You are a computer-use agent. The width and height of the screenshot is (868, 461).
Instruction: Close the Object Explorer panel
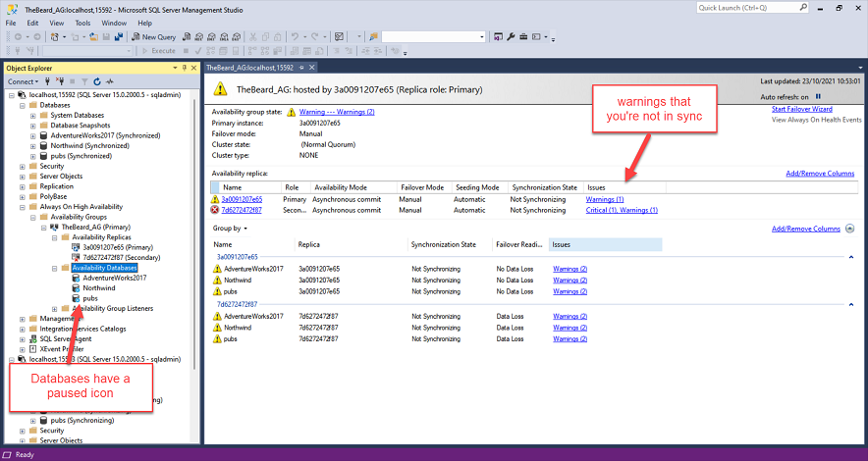point(193,68)
